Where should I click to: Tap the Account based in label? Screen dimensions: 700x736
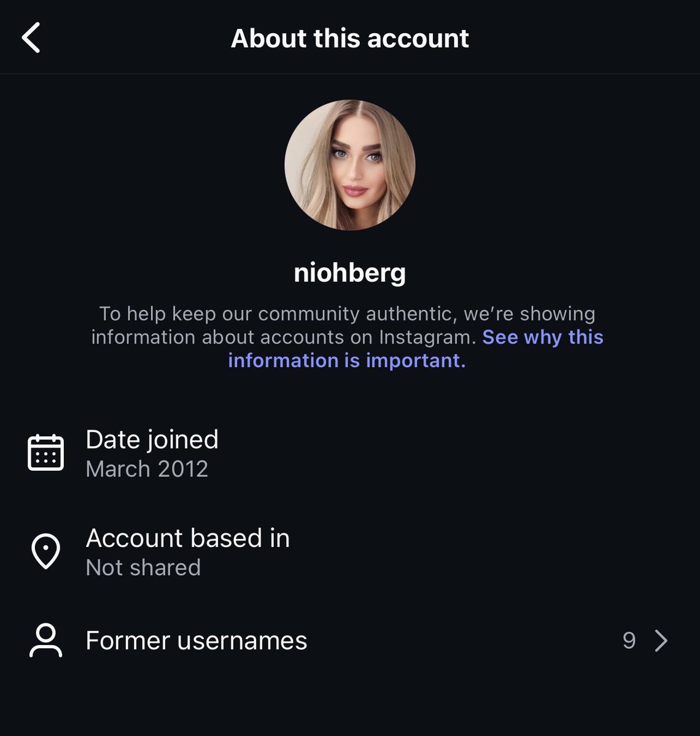pos(188,538)
